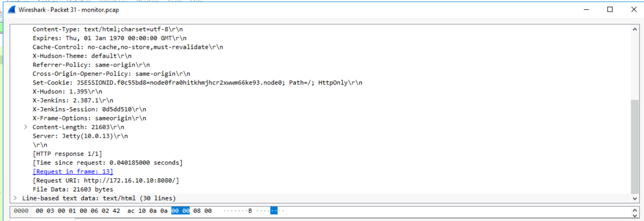644x221 pixels.
Task: Click hex bytes 08 00
Action: [202, 211]
